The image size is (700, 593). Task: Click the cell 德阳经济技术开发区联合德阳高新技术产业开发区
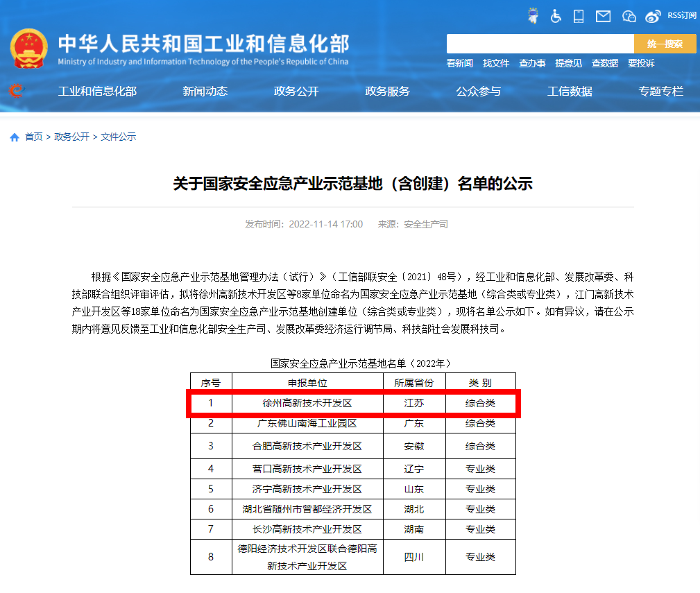pos(307,557)
